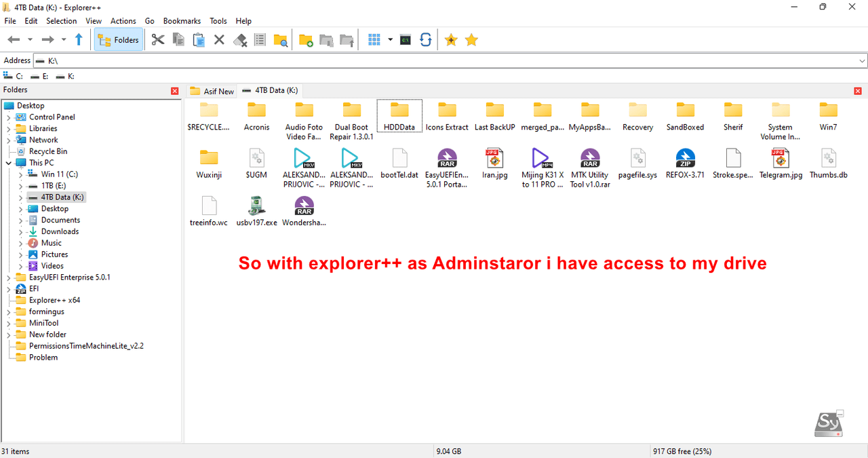The height and width of the screenshot is (458, 868).
Task: Open the Tools menu
Action: [218, 21]
